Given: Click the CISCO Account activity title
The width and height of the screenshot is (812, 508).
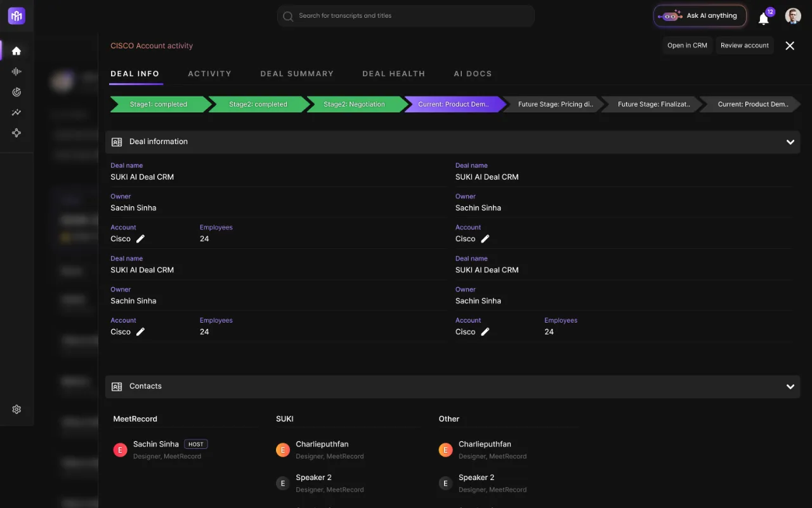Looking at the screenshot, I should point(152,46).
